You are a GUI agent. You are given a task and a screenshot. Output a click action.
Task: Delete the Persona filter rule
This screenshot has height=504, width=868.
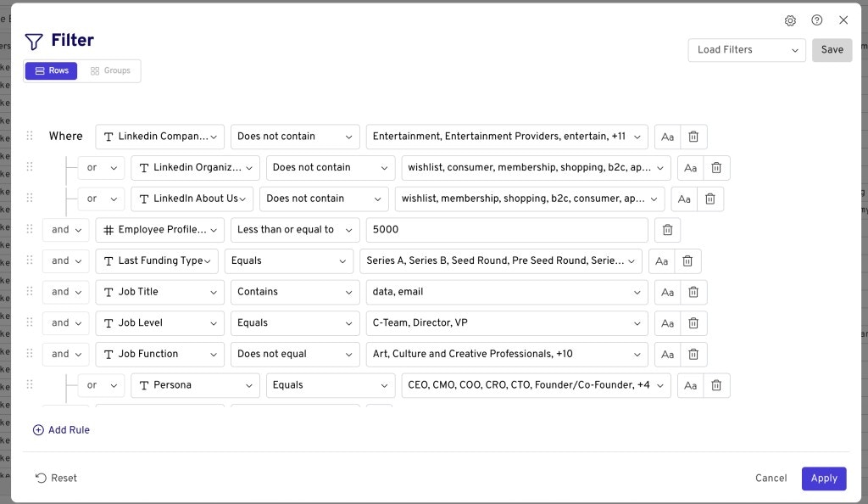[716, 385]
